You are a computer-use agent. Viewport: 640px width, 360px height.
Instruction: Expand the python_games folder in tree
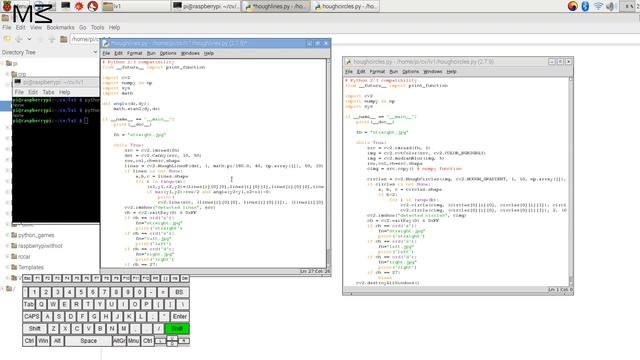pyautogui.click(x=7, y=235)
